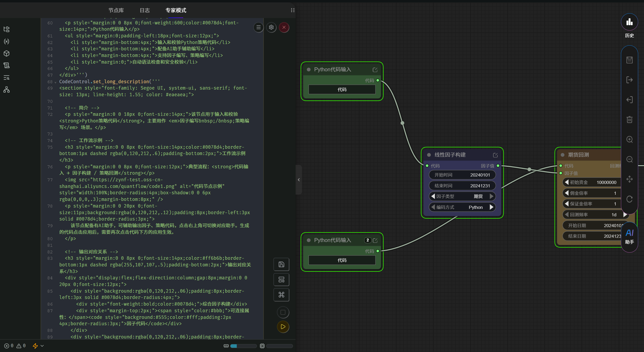The image size is (644, 352).
Task: Click the red close editor button
Action: pyautogui.click(x=284, y=27)
